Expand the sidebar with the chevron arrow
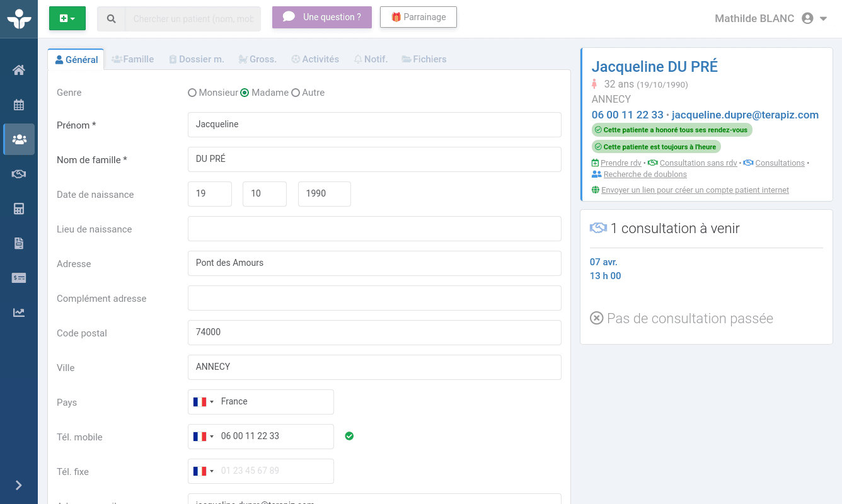This screenshot has width=842, height=504. coord(19,485)
